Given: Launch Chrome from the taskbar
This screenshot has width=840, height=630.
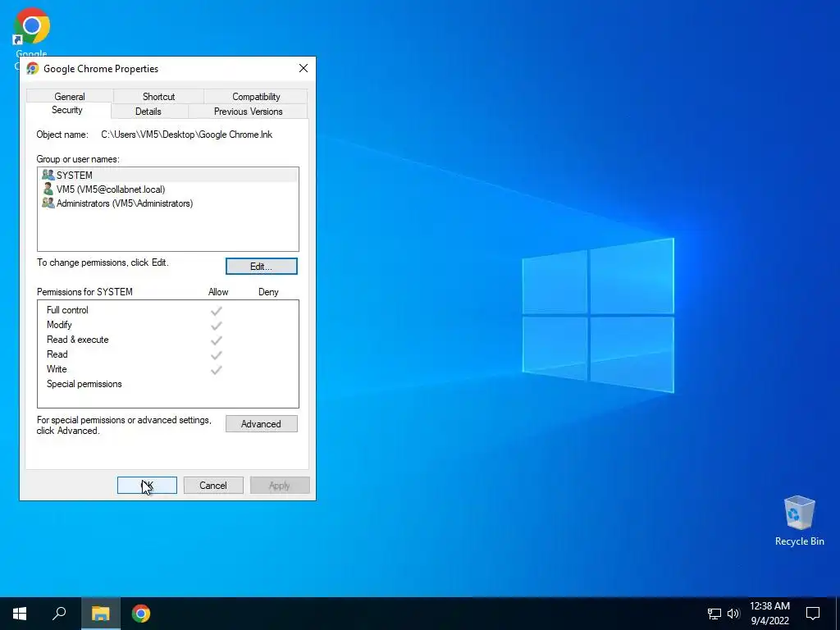Looking at the screenshot, I should pos(141,614).
